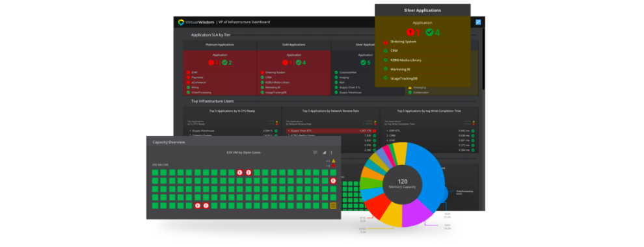Viewport: 644px width, 247px height.
Task: Click the 'VP of Infrastructure Dashboard' title
Action: pyautogui.click(x=245, y=22)
